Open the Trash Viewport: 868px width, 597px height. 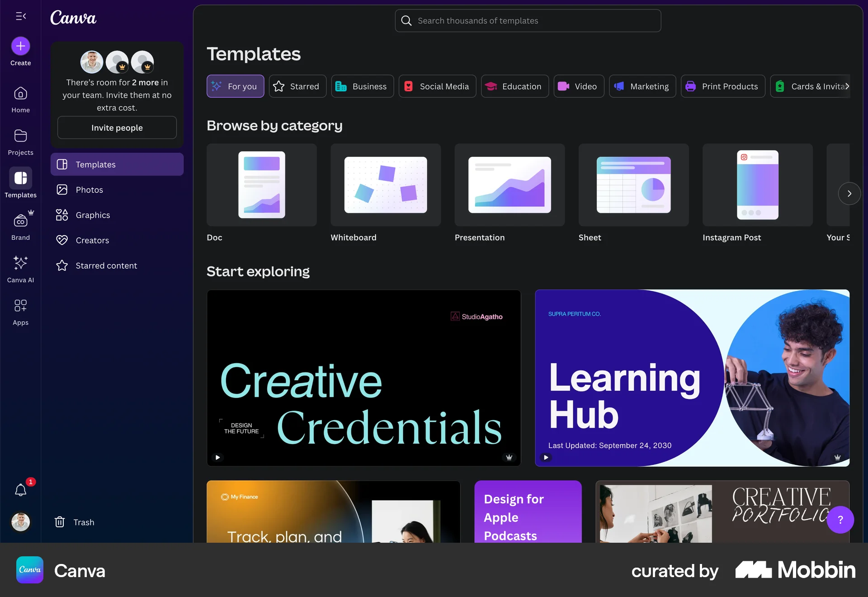(x=75, y=521)
